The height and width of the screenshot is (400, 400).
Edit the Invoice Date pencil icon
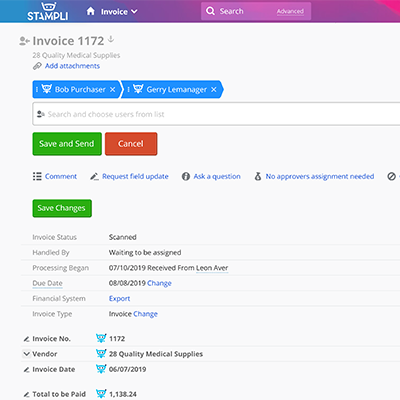(26, 370)
